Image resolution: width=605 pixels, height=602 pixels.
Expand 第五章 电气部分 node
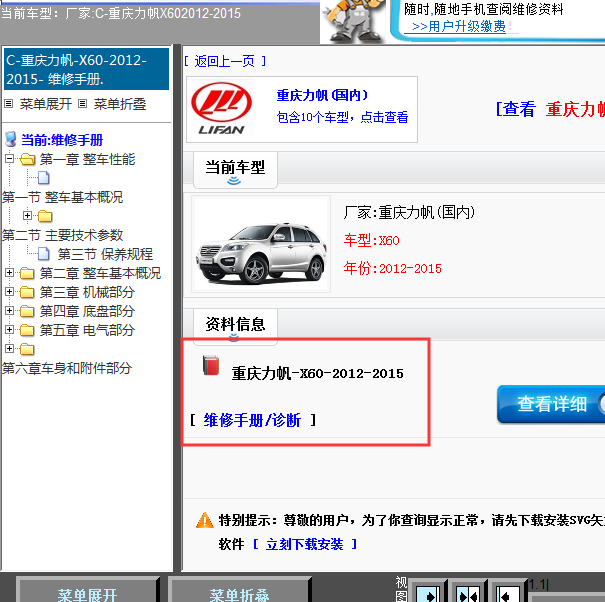tap(9, 329)
